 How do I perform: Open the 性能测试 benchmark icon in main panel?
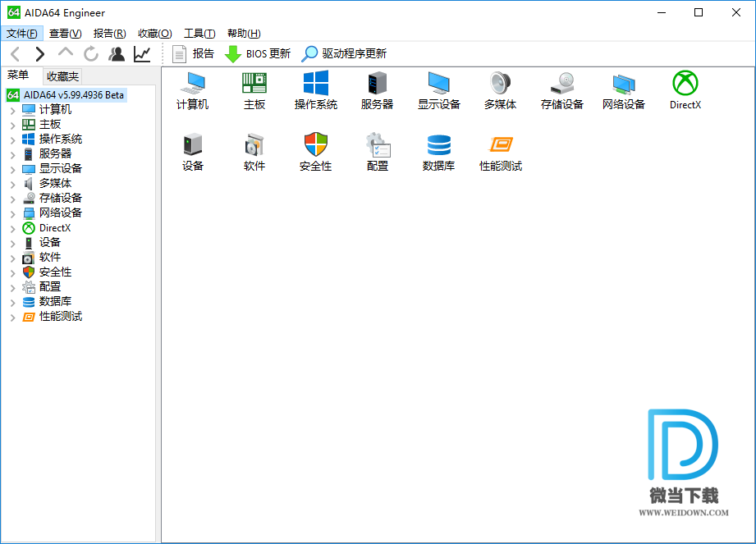[501, 153]
